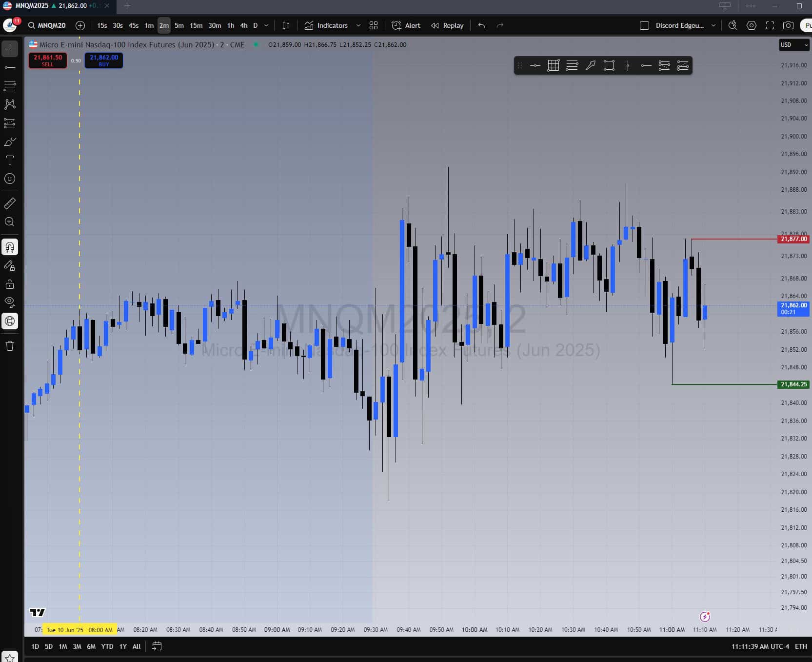Select the 15m interval
Screen dimensions: 812x662
[196, 25]
